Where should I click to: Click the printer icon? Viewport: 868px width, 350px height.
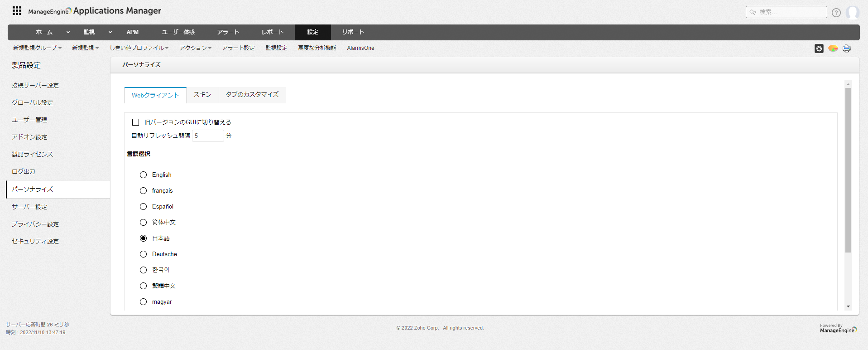(x=846, y=49)
